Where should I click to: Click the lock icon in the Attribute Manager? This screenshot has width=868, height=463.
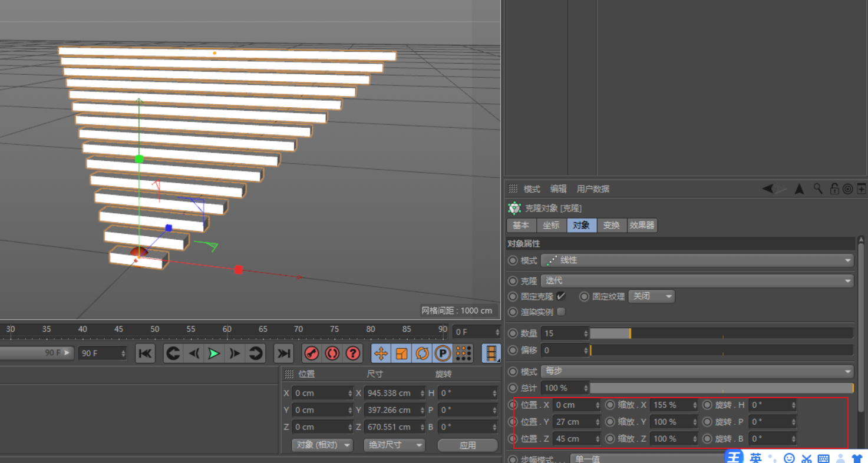coord(834,188)
